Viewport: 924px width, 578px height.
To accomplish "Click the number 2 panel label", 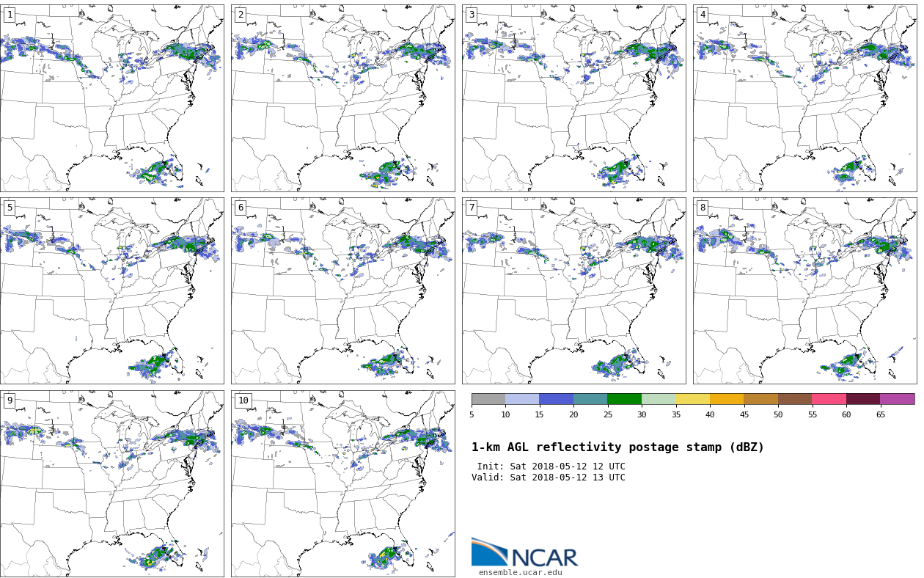I will point(241,15).
